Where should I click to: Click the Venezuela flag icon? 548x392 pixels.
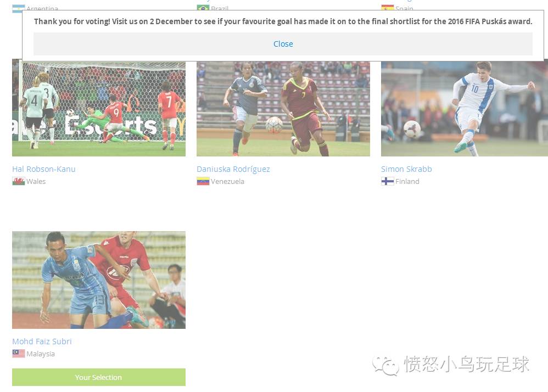(203, 181)
